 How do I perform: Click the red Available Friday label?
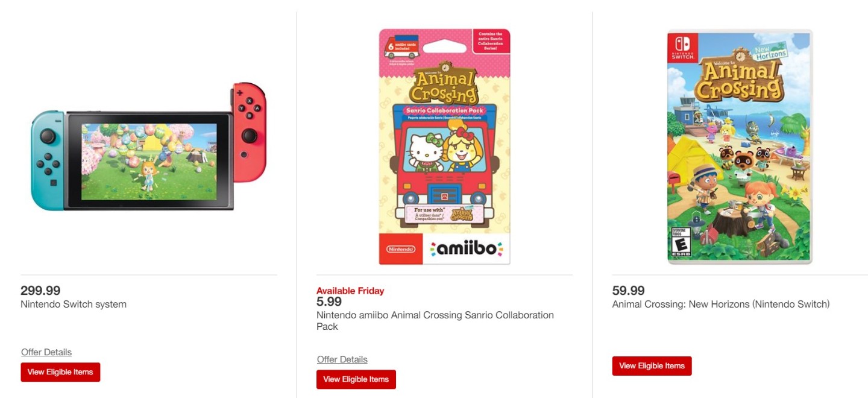point(350,291)
